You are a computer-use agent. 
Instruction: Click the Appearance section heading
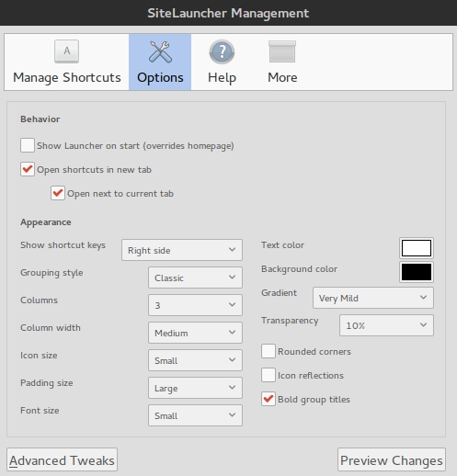pos(46,222)
